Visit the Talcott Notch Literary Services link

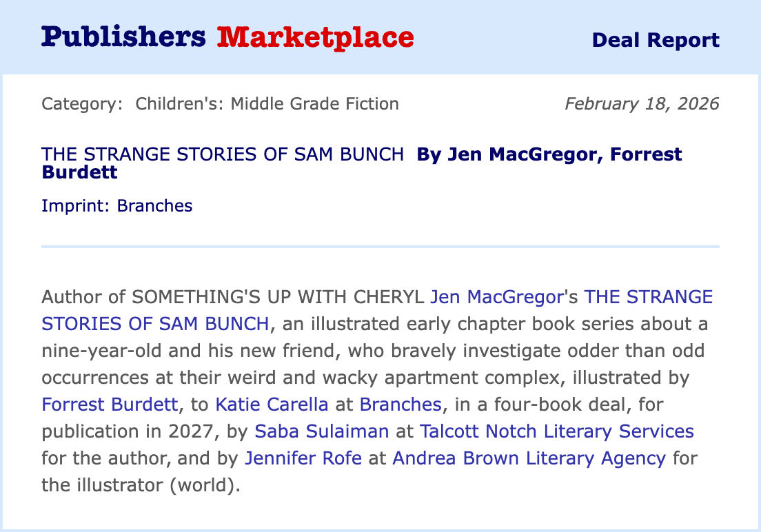point(556,431)
